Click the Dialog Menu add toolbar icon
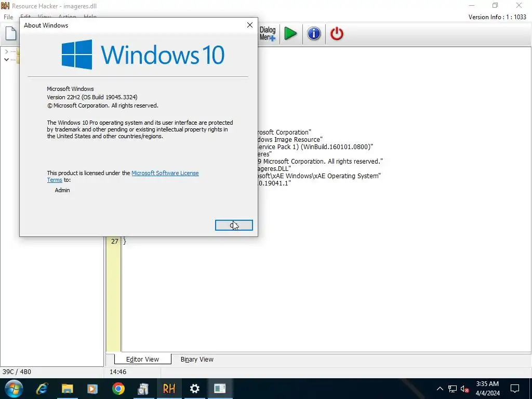The image size is (532, 399). (x=268, y=34)
